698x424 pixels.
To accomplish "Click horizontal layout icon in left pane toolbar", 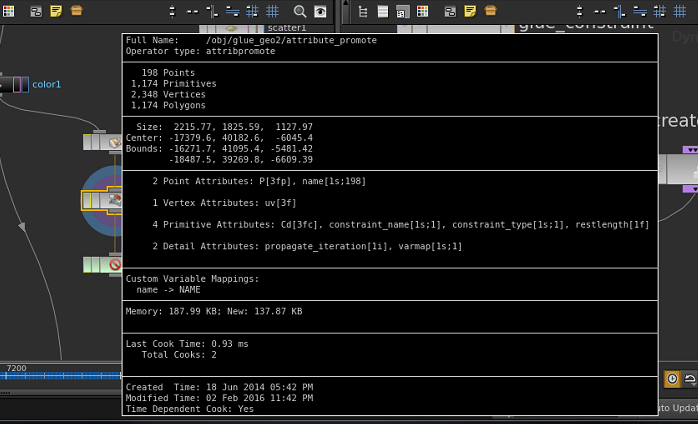I will coord(192,12).
